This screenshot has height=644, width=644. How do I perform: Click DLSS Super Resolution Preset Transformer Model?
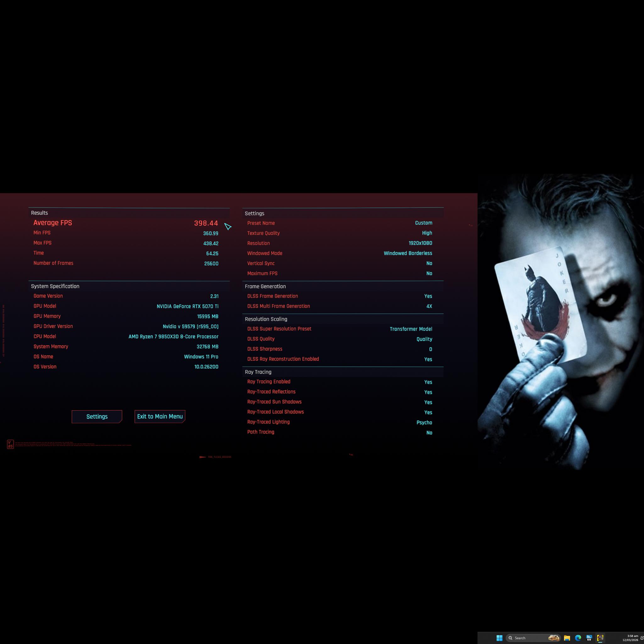pos(411,329)
